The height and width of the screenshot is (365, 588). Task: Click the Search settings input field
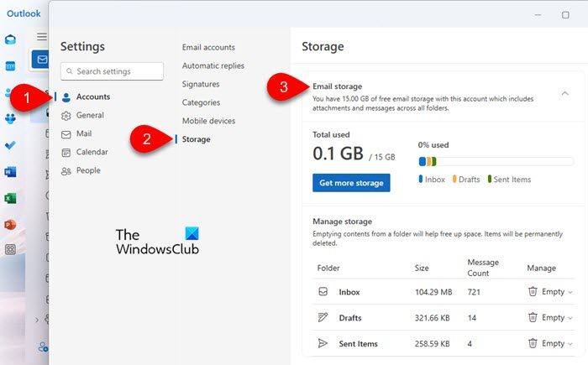click(113, 72)
